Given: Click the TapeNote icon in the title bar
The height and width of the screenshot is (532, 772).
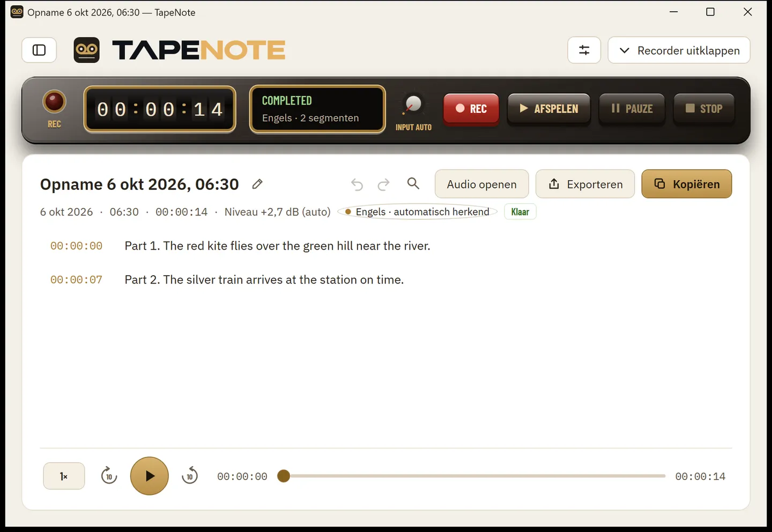Looking at the screenshot, I should point(17,12).
